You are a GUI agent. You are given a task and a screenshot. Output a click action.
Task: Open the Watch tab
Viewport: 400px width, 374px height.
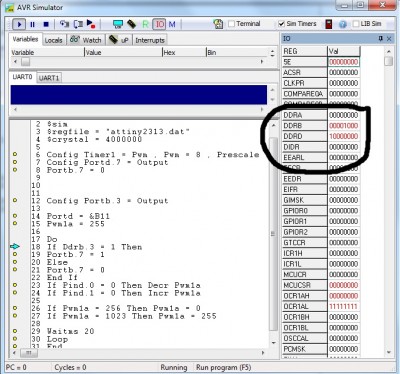coord(86,40)
